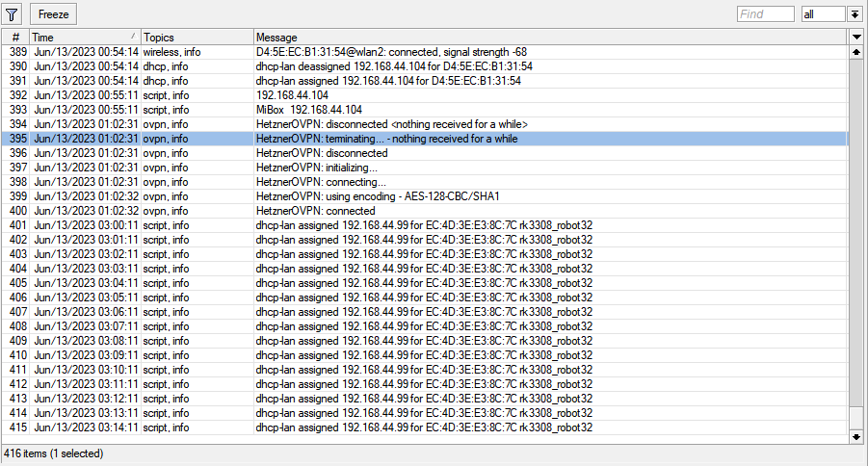Select row 413 at 03:12:11
Viewport: 868px width, 466px height.
pos(425,398)
